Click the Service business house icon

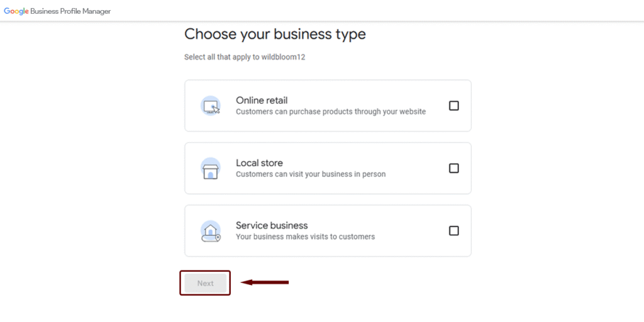211,231
